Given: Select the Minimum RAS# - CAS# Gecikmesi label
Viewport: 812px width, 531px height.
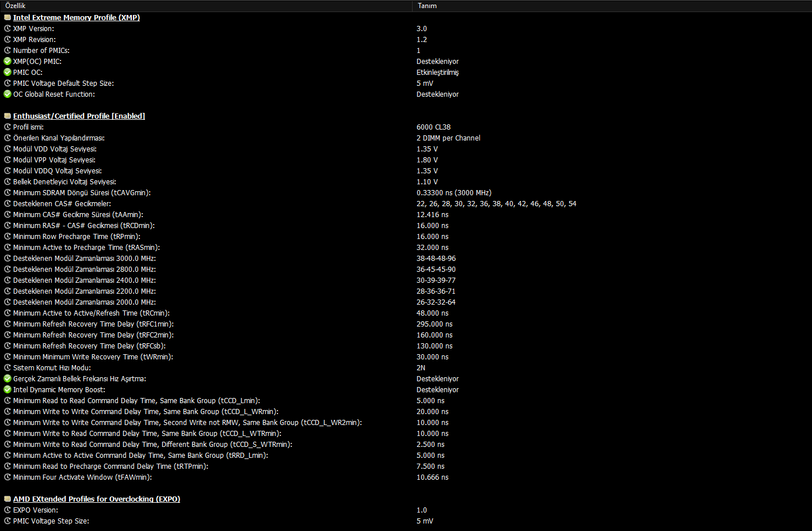Looking at the screenshot, I should click(x=84, y=226).
